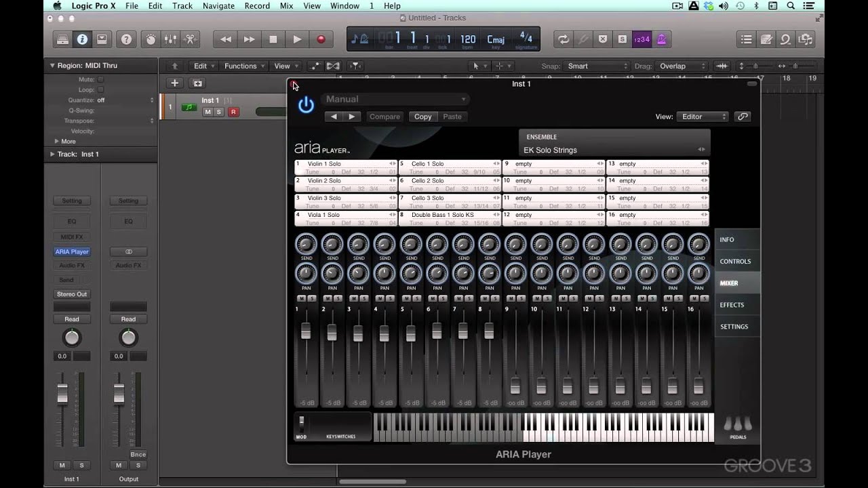
Task: Toggle the Metronome click icon
Action: (x=661, y=39)
